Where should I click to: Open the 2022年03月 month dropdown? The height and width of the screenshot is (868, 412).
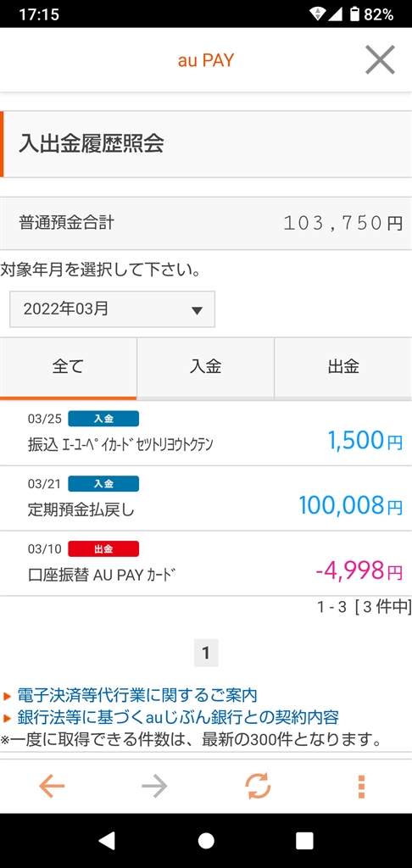pos(113,309)
